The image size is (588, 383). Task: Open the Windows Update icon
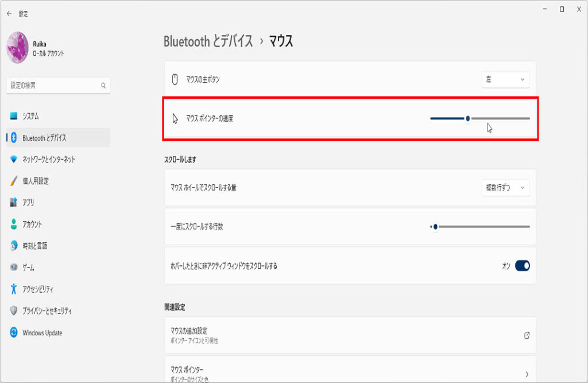(x=14, y=332)
